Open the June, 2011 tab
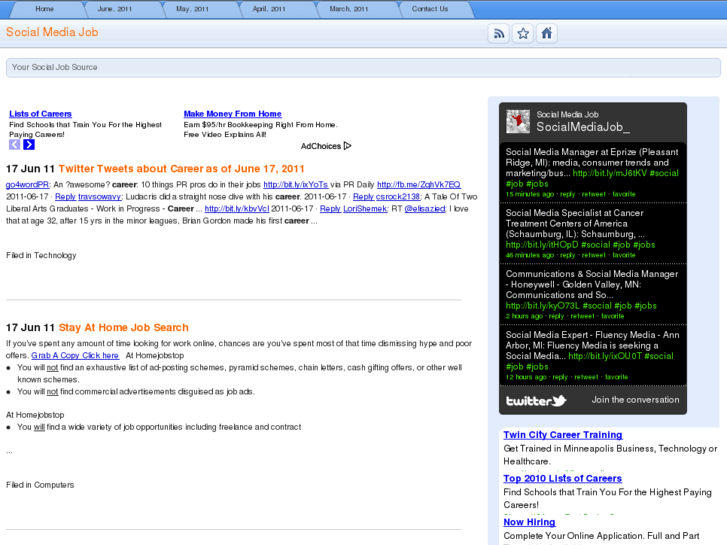 coord(115,9)
